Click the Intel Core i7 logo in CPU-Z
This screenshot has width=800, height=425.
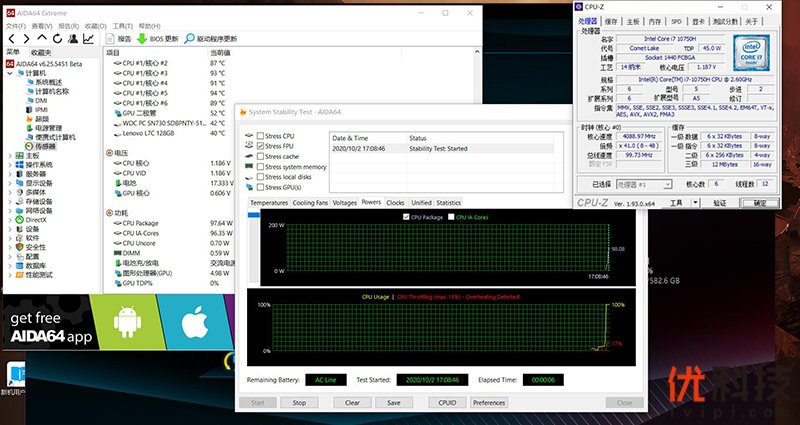click(x=751, y=53)
